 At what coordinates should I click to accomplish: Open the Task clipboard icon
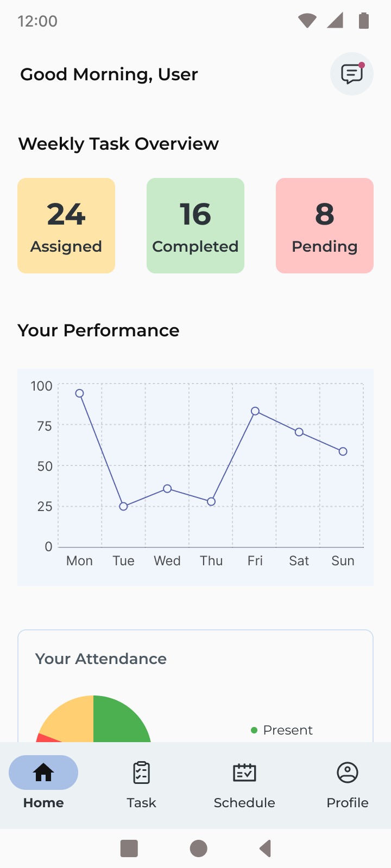pos(141,773)
